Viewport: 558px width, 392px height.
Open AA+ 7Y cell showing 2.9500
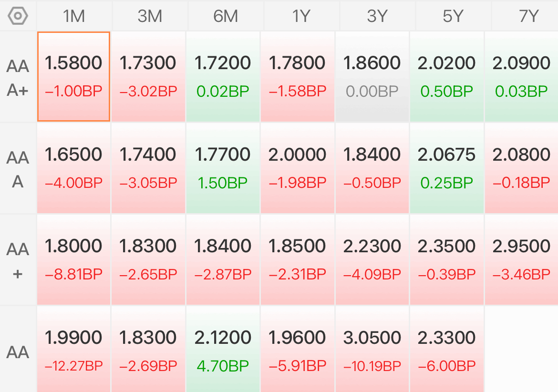point(521,260)
